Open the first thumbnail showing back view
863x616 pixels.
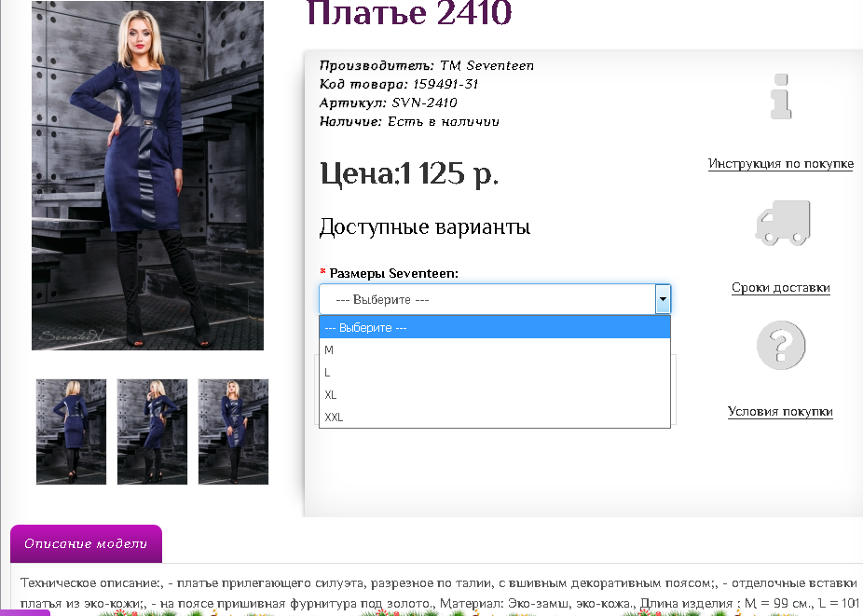(71, 431)
